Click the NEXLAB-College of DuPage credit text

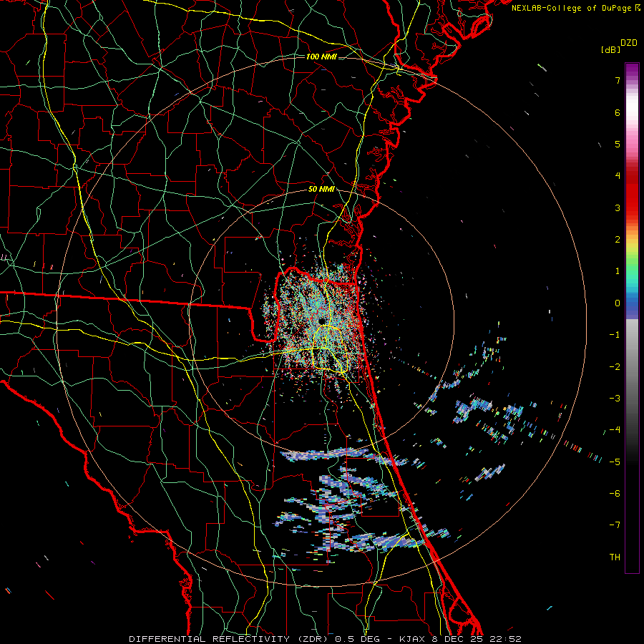click(575, 8)
